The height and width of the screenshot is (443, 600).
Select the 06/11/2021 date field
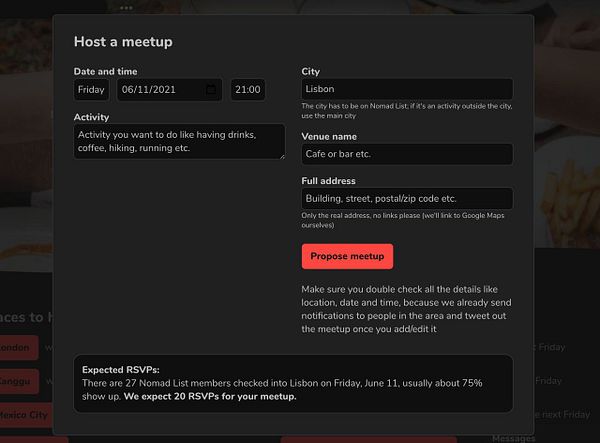(x=169, y=90)
